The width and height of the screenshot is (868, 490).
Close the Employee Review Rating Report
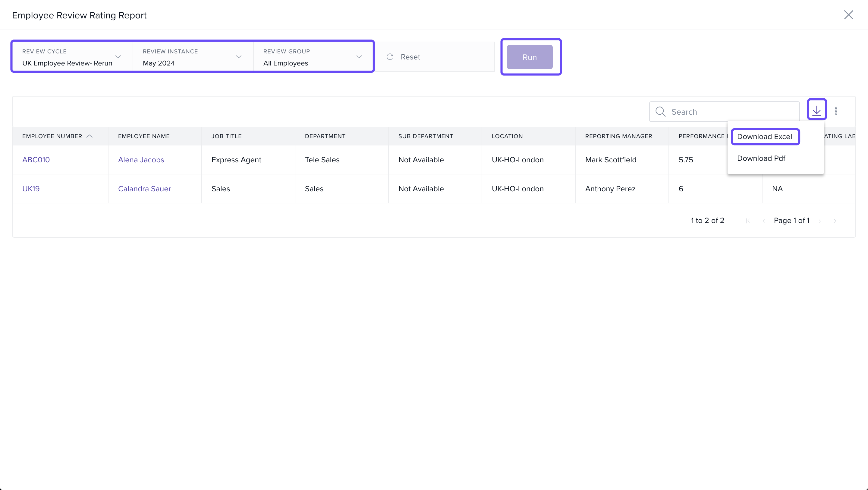click(848, 15)
